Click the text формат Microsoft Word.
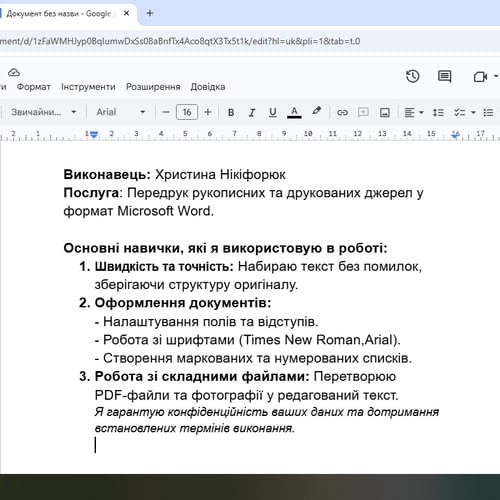The height and width of the screenshot is (500, 500). (138, 211)
